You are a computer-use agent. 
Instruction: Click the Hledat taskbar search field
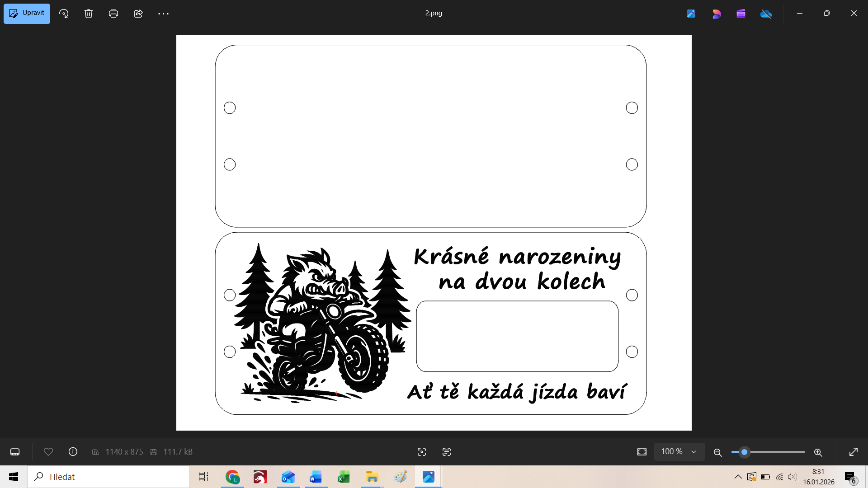[108, 477]
